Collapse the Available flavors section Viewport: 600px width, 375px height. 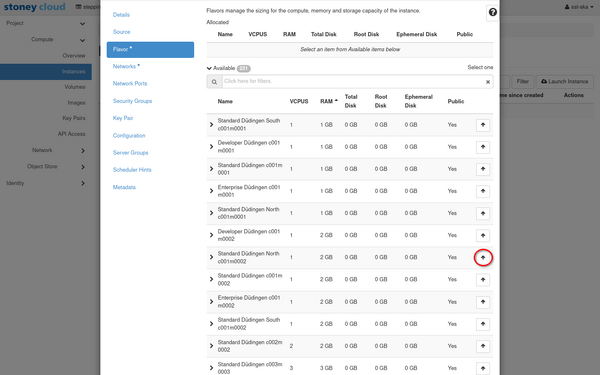pyautogui.click(x=209, y=68)
